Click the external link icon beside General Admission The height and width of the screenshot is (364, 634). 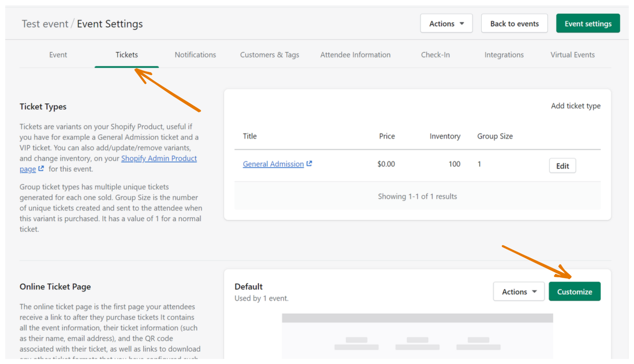click(x=309, y=164)
